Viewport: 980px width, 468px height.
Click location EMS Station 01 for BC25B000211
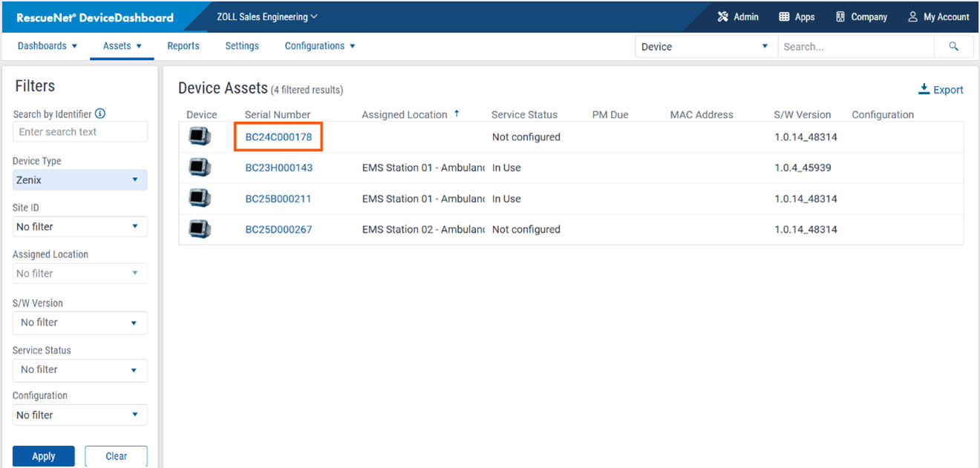[x=423, y=199]
